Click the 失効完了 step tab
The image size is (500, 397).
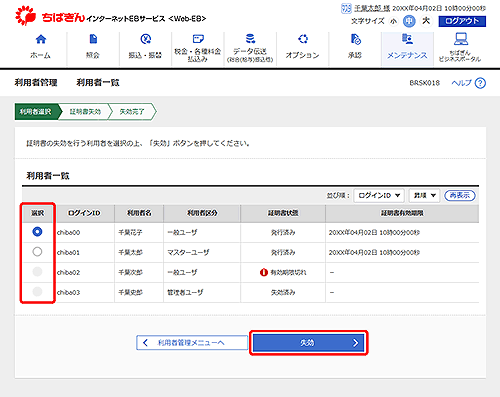coord(132,112)
